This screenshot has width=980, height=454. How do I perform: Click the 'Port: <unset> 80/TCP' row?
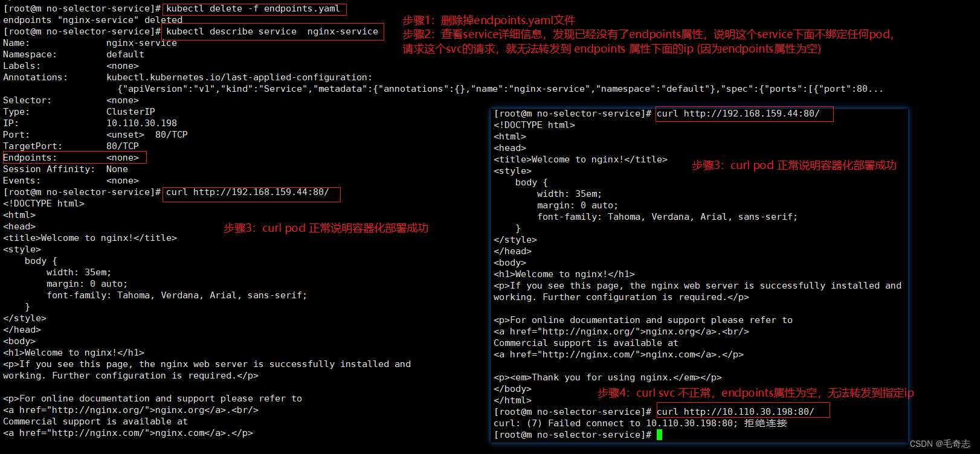(x=95, y=135)
